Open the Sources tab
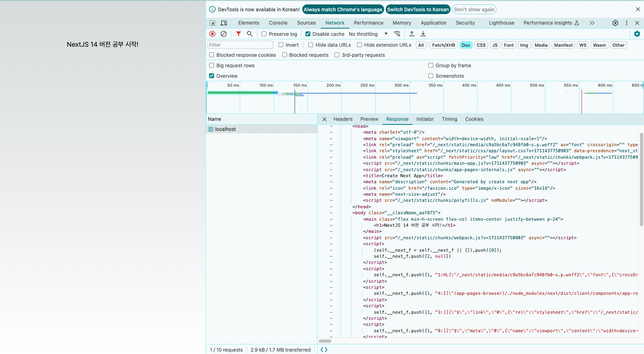Image resolution: width=644 pixels, height=354 pixels. point(306,23)
